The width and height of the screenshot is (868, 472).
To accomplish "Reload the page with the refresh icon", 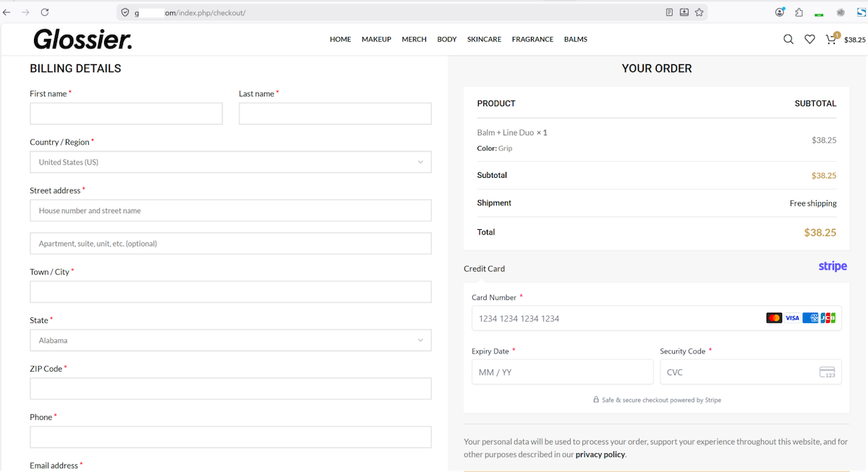I will (45, 12).
